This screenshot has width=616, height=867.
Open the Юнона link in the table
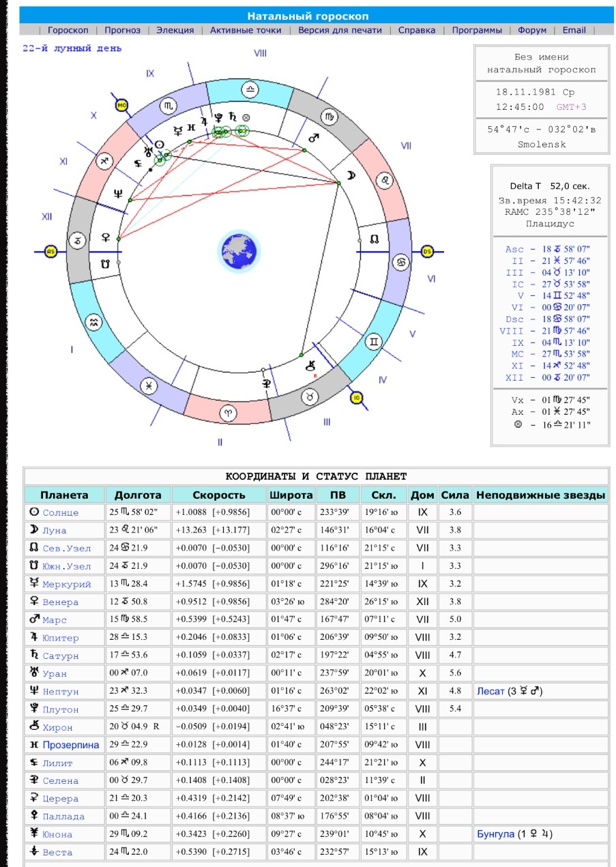[x=57, y=834]
